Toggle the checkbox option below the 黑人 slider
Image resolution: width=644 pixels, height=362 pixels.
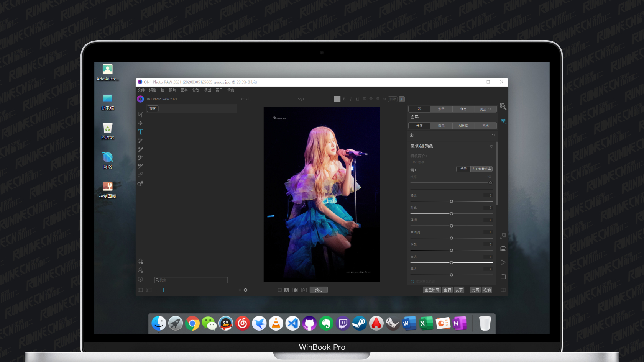(412, 282)
